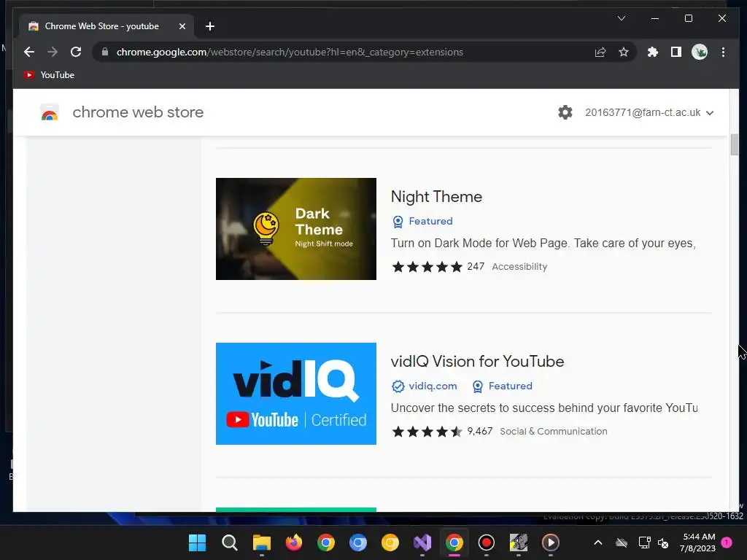Screen dimensions: 747x560
Task: Open the YouTube bookmark
Action: pyautogui.click(x=50, y=75)
